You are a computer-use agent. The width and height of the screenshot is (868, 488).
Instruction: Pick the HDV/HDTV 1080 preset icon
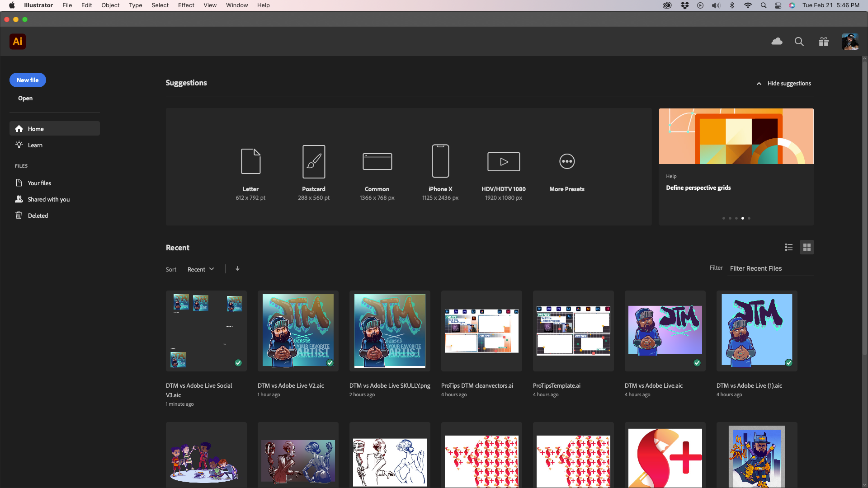[504, 161]
